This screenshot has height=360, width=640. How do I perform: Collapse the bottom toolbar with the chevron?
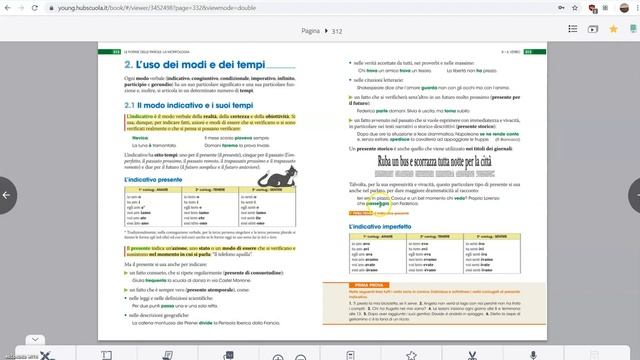click(35, 339)
